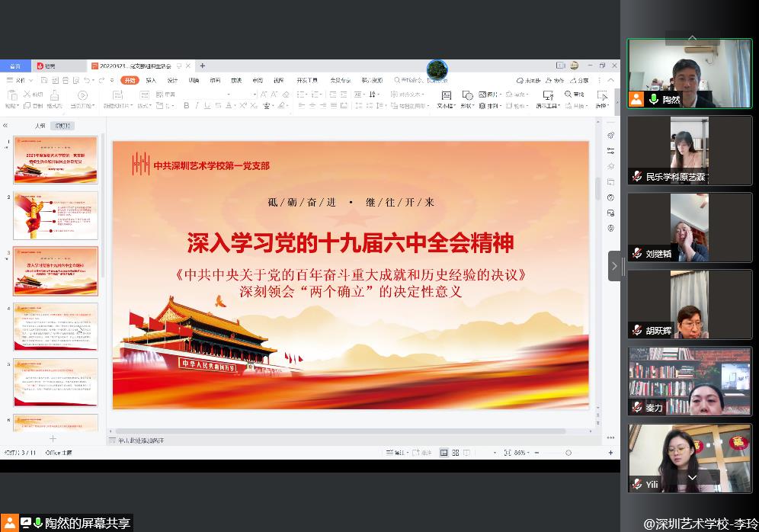Toggle microphone for 陶然 participant
Viewport: 759px width, 532px height.
click(x=654, y=99)
